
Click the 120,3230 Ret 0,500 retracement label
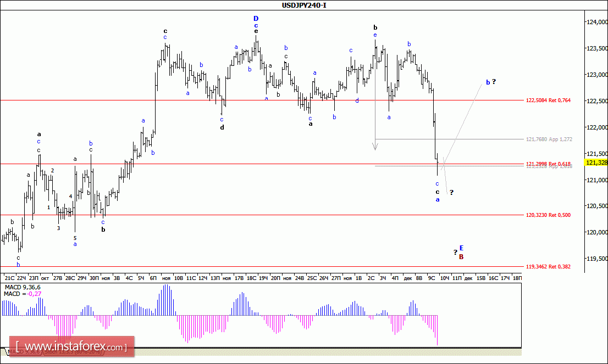tap(548, 215)
